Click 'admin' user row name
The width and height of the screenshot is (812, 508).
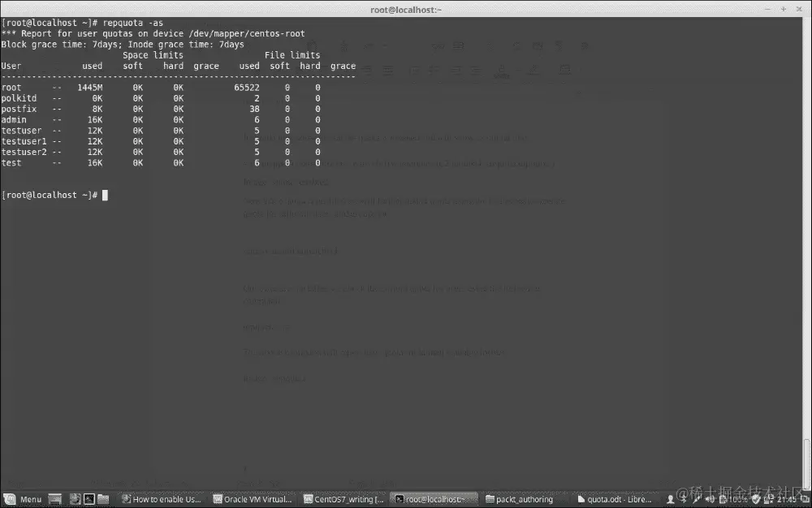[x=14, y=120]
